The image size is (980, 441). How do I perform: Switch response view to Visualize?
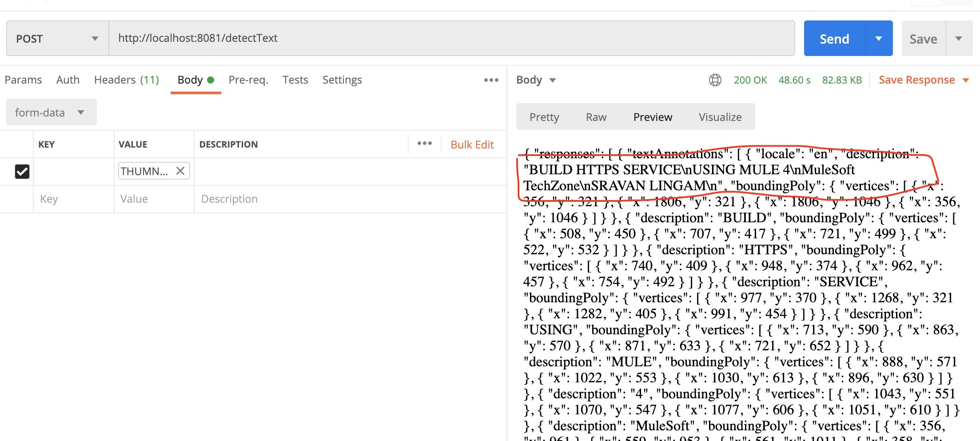point(720,117)
